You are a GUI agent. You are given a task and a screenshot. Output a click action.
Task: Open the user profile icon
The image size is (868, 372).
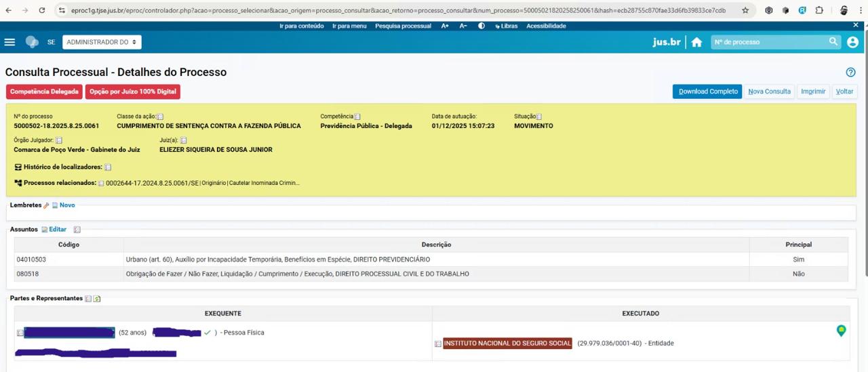pos(852,42)
